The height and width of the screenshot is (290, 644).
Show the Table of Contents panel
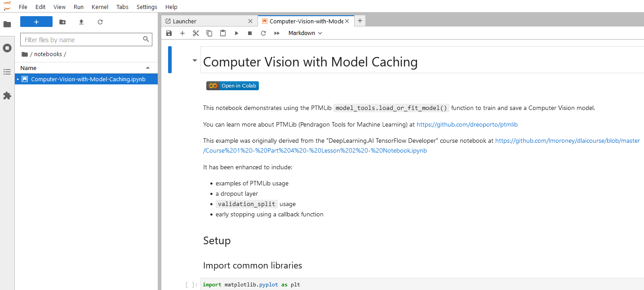coord(7,72)
